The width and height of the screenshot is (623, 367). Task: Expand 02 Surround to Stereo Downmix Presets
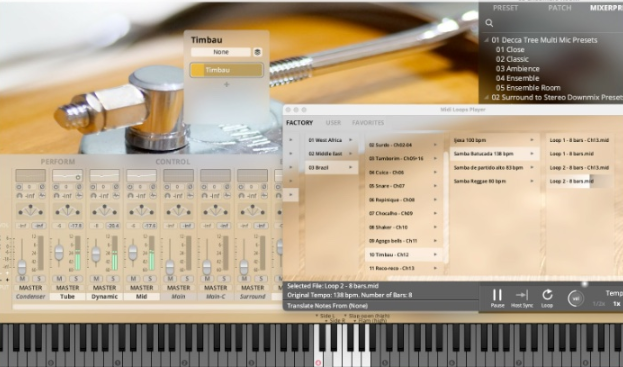(x=486, y=97)
